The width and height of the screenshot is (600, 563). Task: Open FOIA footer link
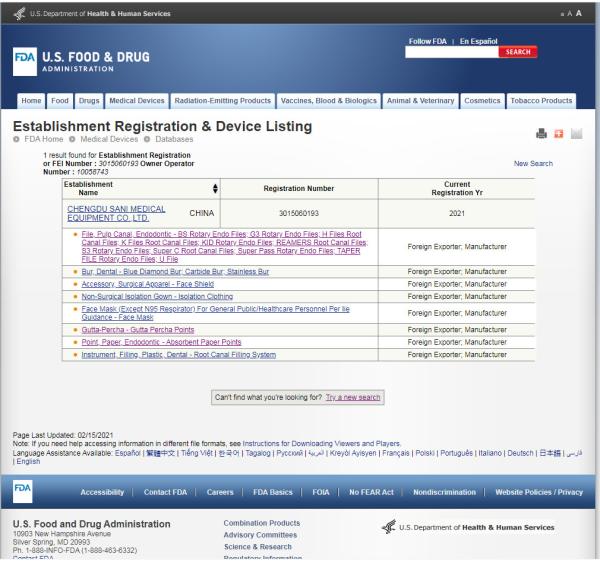321,492
